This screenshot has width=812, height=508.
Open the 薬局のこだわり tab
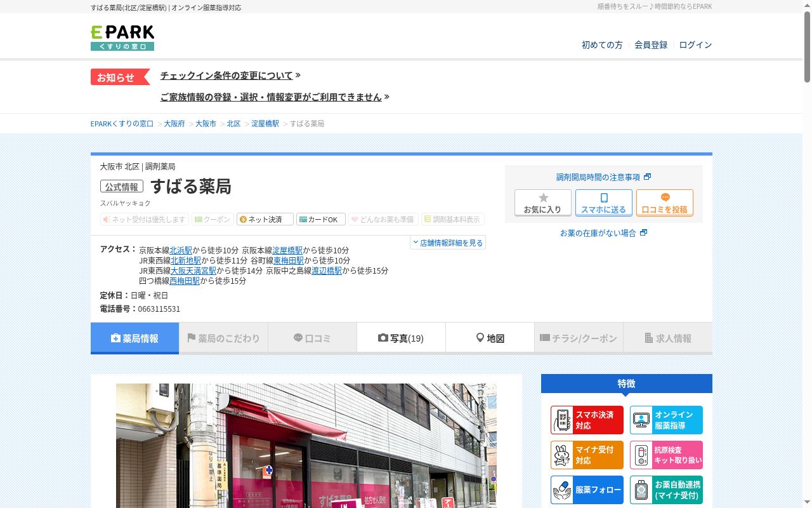pyautogui.click(x=223, y=338)
